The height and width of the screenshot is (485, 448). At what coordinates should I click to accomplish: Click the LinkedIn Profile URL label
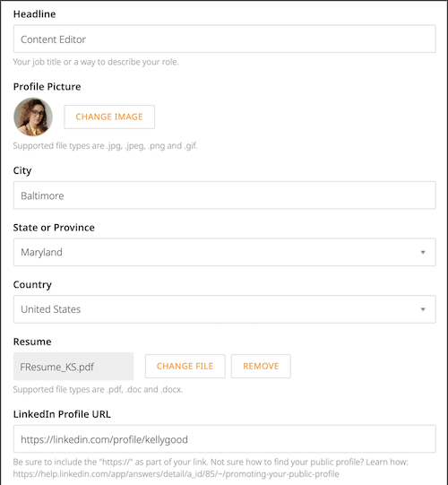(x=62, y=414)
